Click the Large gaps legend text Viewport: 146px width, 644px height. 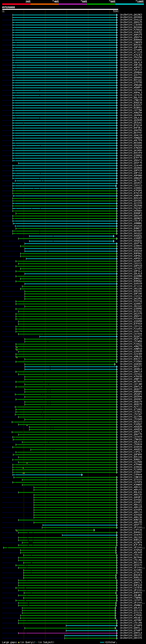pos(28,642)
